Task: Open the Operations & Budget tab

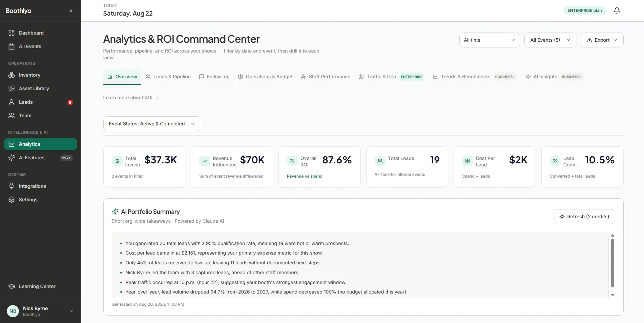Action: coord(265,77)
